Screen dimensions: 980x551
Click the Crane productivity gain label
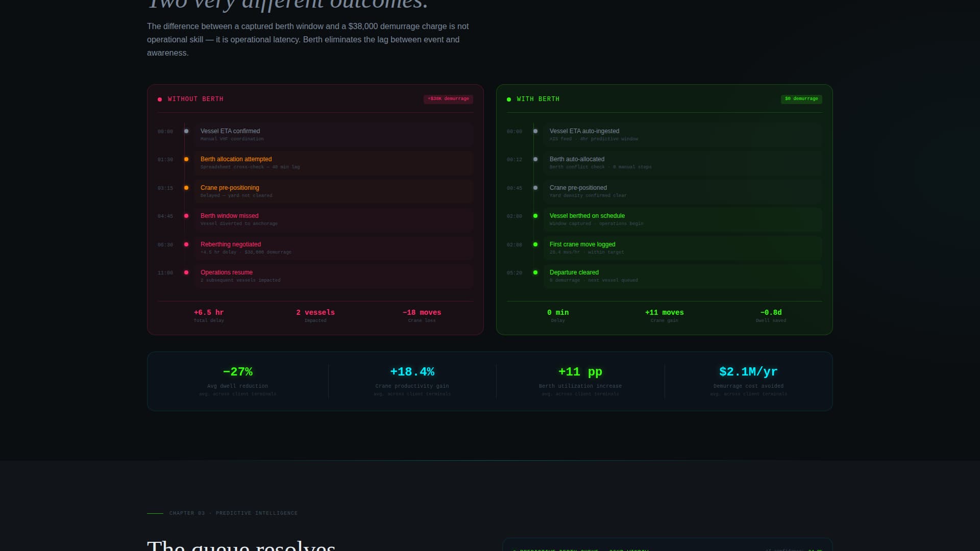412,386
